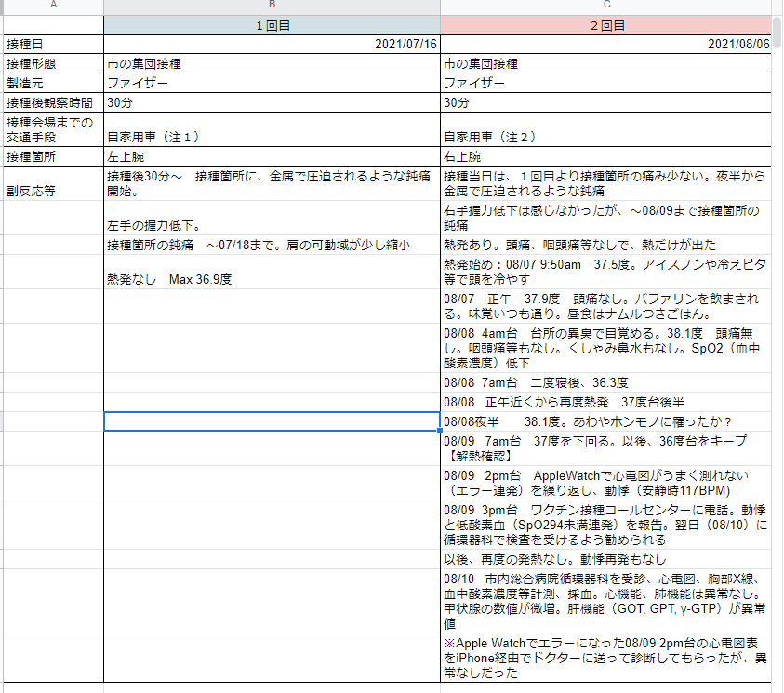Select cell starting '右手握力低下は感じなかった'

pyautogui.click(x=606, y=218)
